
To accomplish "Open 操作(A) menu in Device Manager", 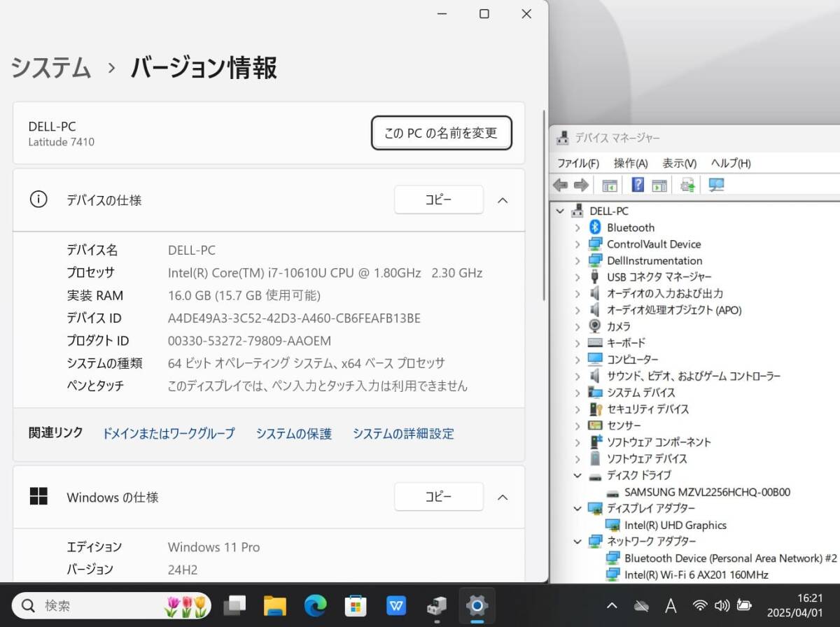I will click(631, 163).
